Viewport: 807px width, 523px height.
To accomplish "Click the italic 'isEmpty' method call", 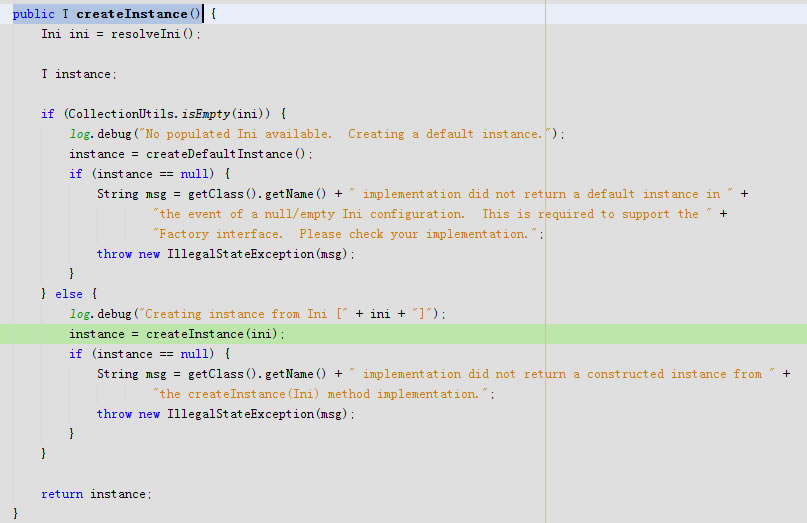I will [205, 114].
